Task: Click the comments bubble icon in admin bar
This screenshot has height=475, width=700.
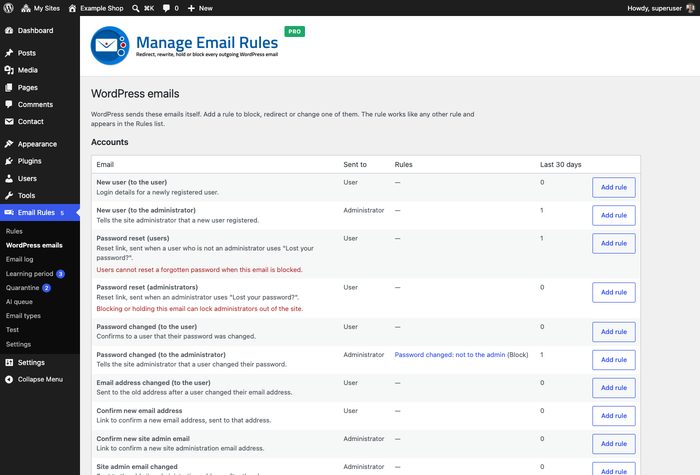Action: point(166,8)
